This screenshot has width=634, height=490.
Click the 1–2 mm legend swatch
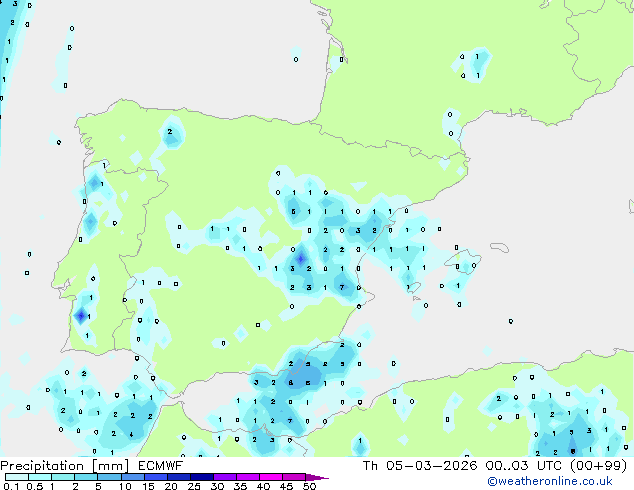(63, 477)
